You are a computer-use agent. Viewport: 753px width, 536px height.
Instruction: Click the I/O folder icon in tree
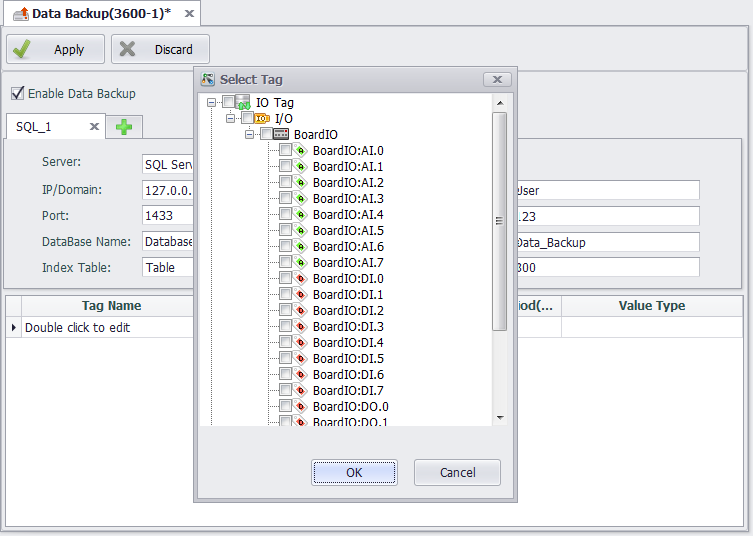pyautogui.click(x=262, y=118)
